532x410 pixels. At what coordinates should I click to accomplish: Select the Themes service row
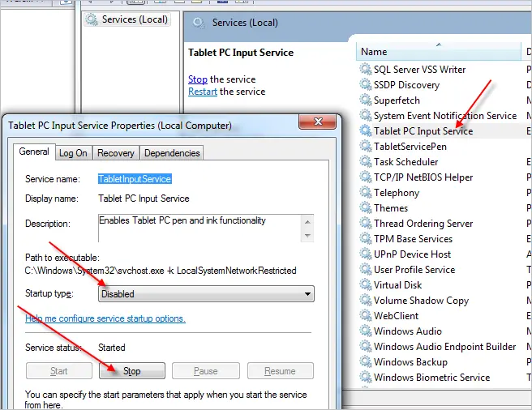point(391,208)
